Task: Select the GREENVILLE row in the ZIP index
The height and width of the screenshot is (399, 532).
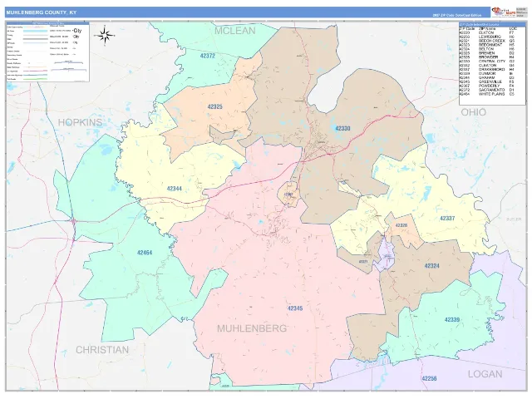Action: [x=487, y=81]
